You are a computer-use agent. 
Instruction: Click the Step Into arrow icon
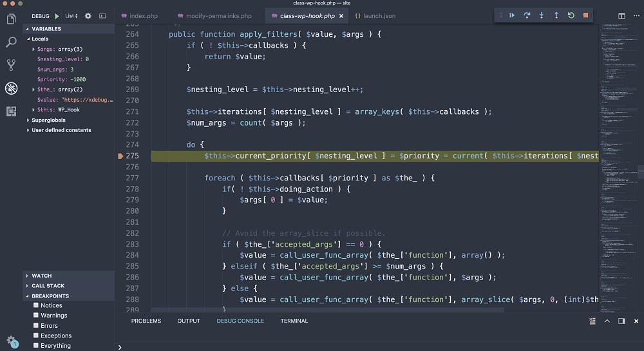[x=542, y=15]
